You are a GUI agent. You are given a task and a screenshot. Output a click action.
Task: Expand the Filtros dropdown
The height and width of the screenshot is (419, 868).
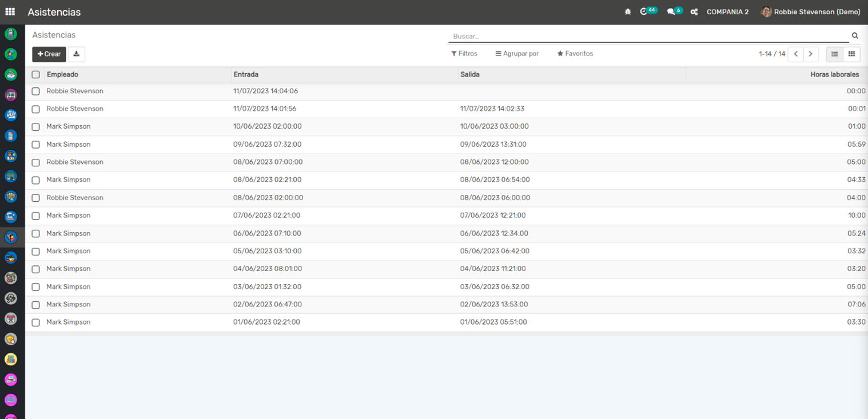pyautogui.click(x=464, y=54)
